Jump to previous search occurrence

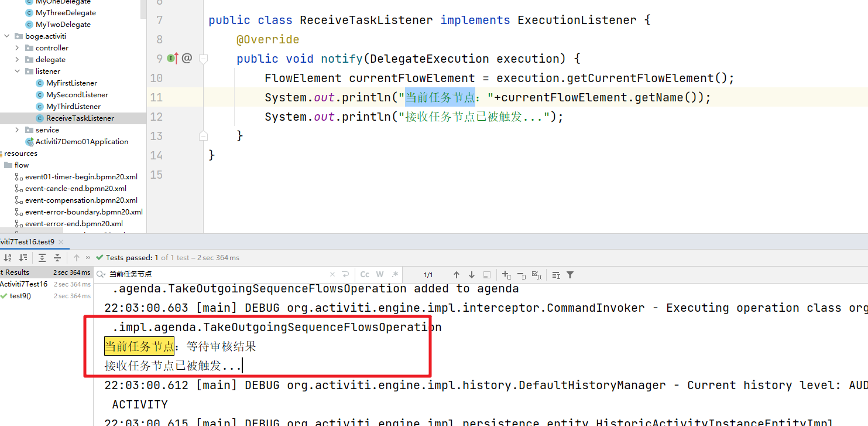click(457, 275)
